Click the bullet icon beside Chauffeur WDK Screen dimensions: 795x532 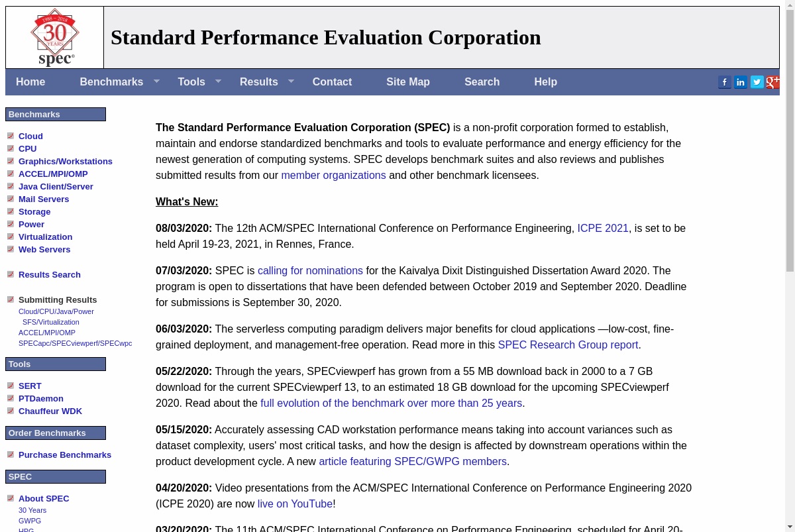tap(11, 411)
